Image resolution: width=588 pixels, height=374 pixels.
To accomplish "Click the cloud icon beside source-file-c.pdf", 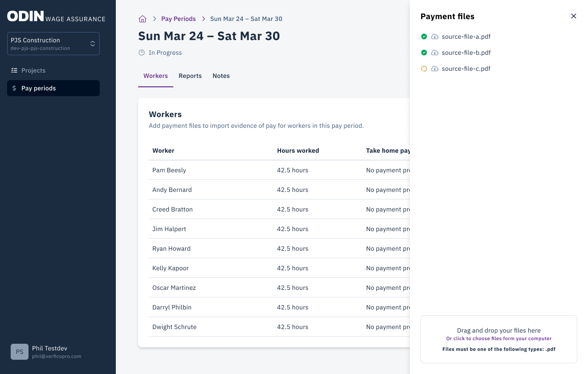I will coord(434,69).
